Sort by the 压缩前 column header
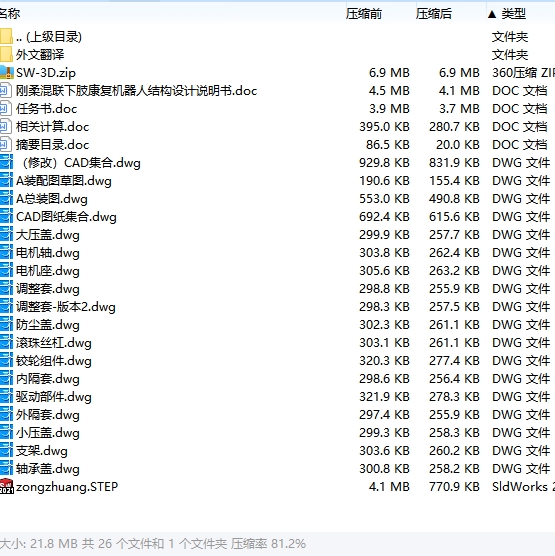 tap(364, 14)
